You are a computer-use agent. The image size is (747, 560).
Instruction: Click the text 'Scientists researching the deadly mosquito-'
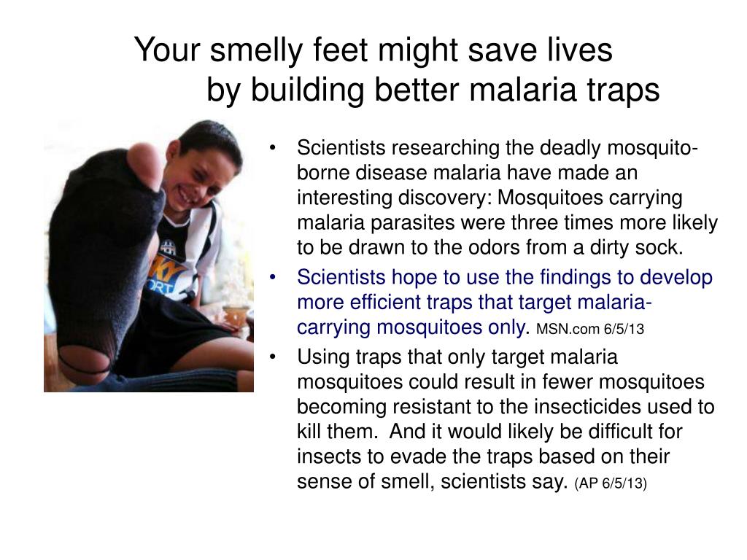pos(498,147)
